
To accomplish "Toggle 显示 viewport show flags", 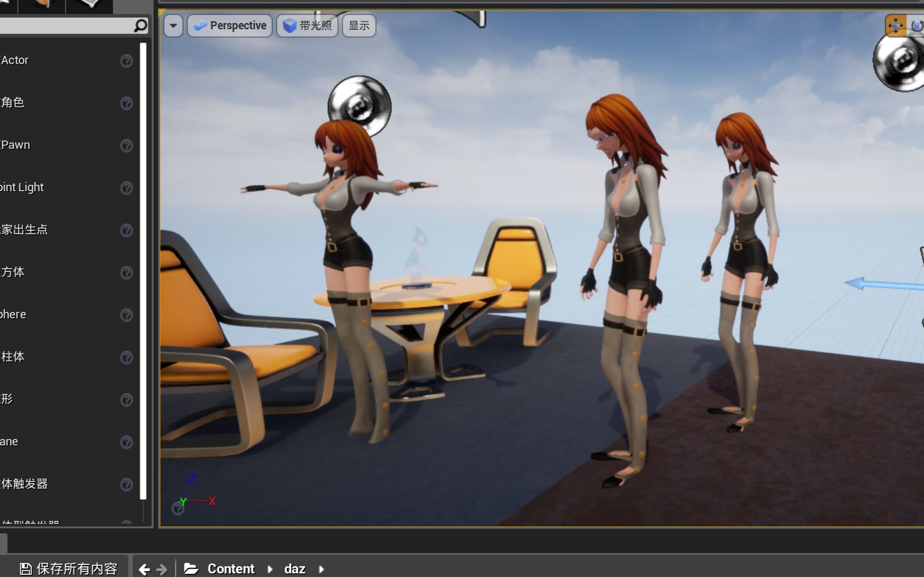I will click(x=359, y=25).
